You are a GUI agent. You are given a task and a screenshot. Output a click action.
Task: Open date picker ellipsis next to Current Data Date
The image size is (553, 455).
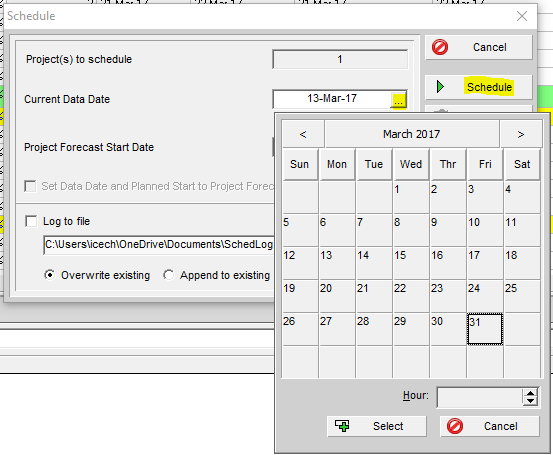tap(398, 100)
